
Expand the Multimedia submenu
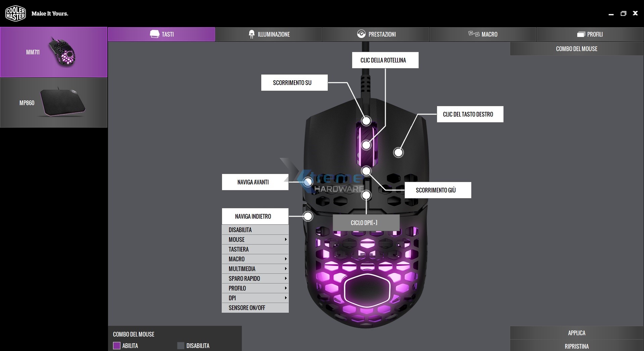[x=286, y=269]
